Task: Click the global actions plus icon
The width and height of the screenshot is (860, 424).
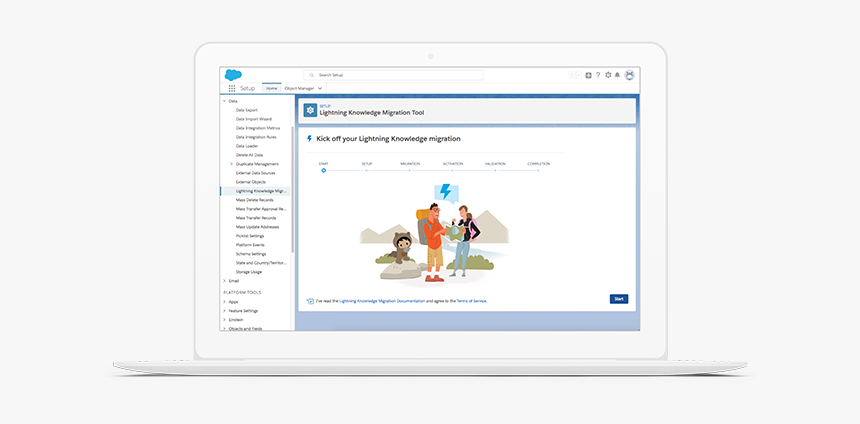Action: point(589,75)
